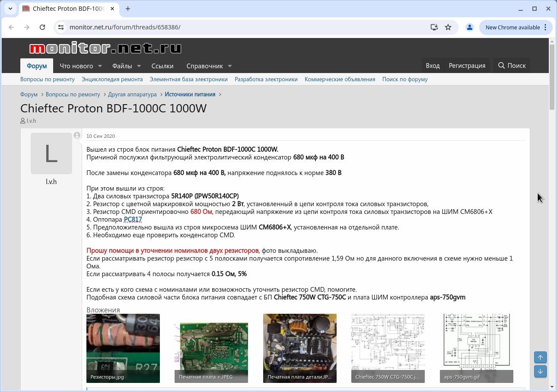Image resolution: width=557 pixels, height=392 pixels.
Task: Open Разработка электроники sub-navigation link
Action: 266,79
